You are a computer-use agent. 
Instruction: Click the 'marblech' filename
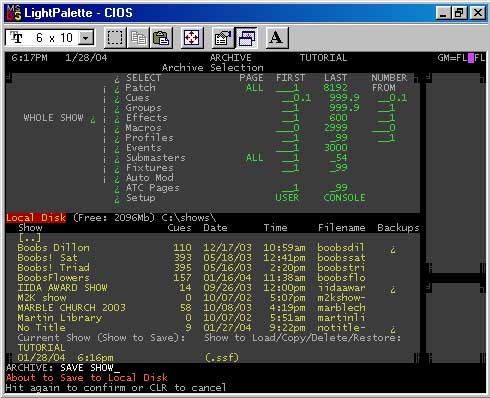341,308
